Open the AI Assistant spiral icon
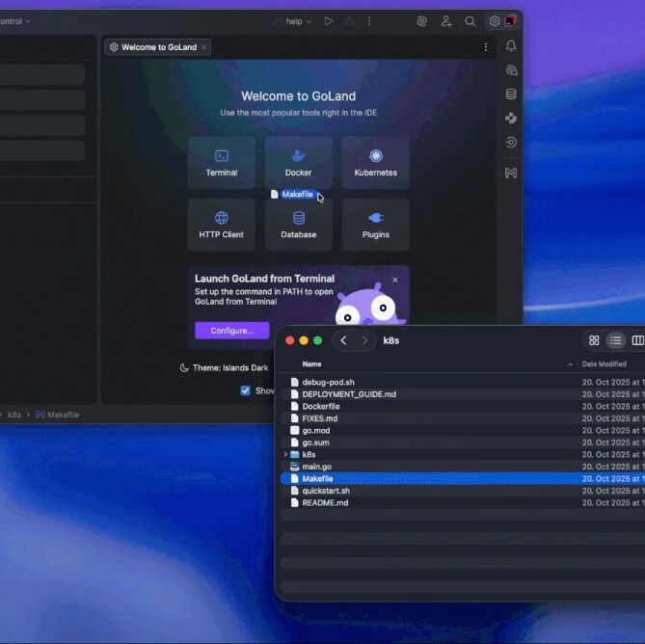645x644 pixels. click(421, 21)
